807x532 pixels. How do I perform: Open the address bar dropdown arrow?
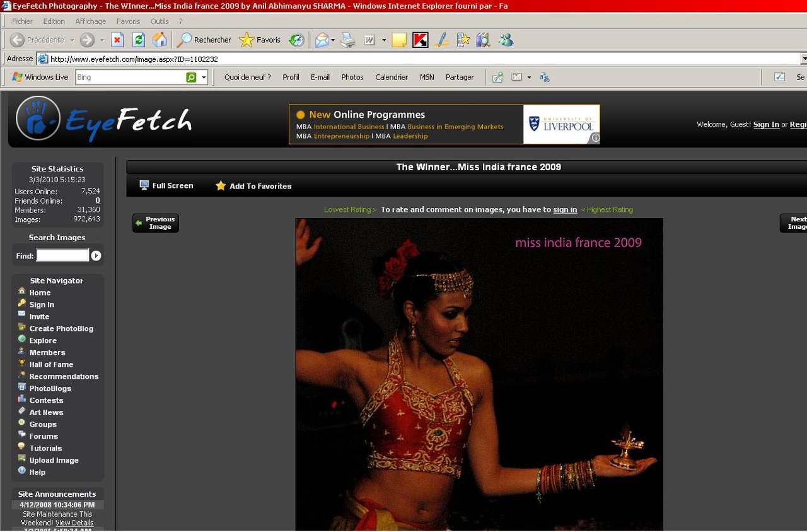coord(803,59)
